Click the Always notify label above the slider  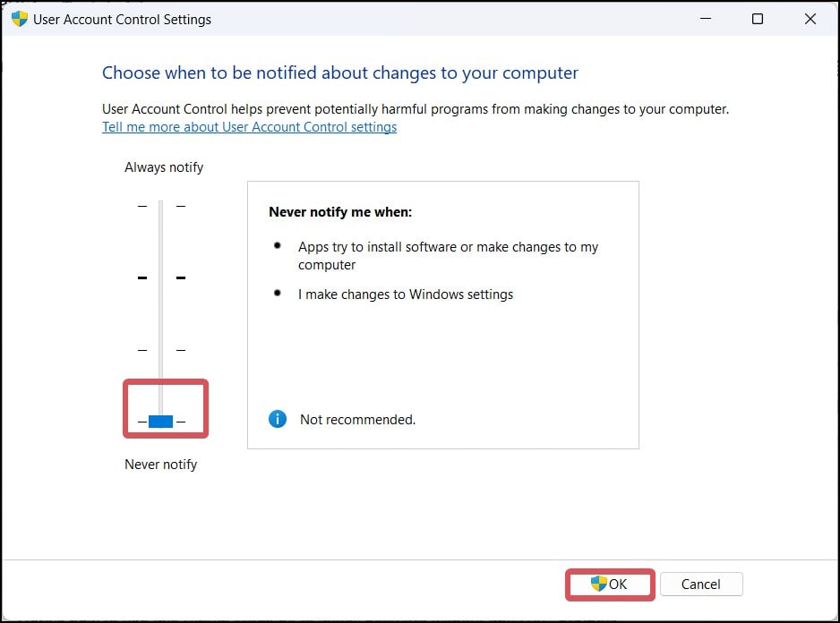164,167
